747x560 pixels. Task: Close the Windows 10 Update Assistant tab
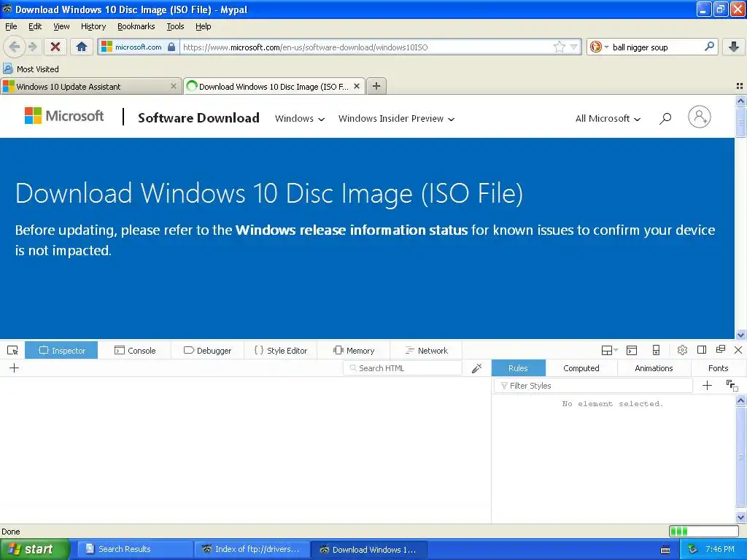tap(174, 86)
